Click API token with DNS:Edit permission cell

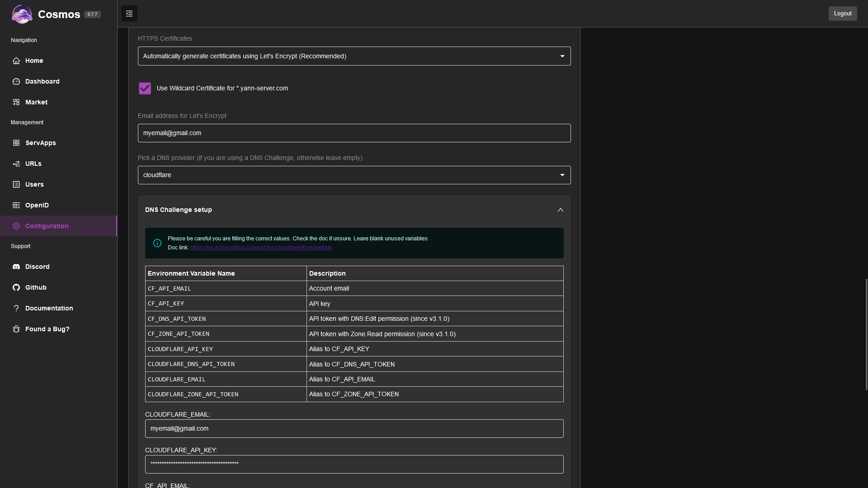435,319
